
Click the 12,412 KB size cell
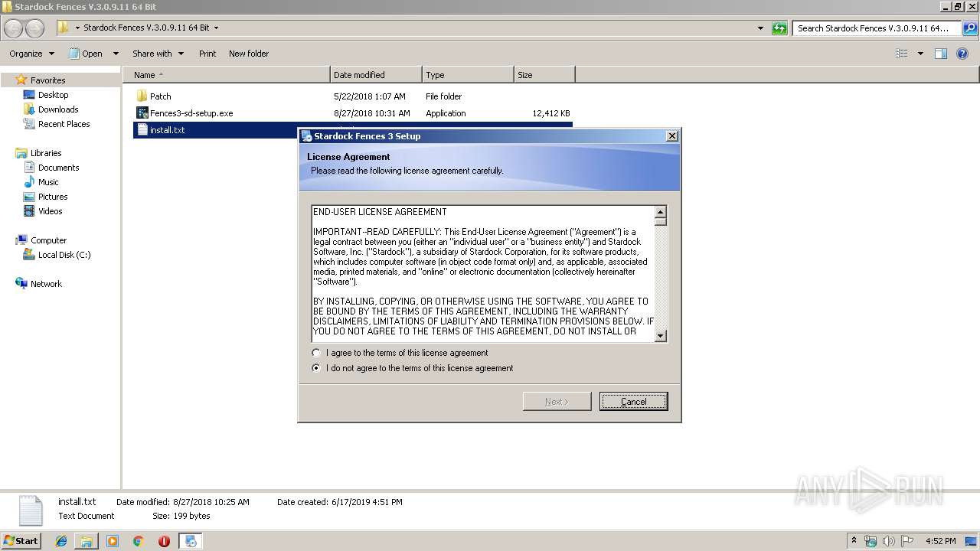(x=551, y=113)
